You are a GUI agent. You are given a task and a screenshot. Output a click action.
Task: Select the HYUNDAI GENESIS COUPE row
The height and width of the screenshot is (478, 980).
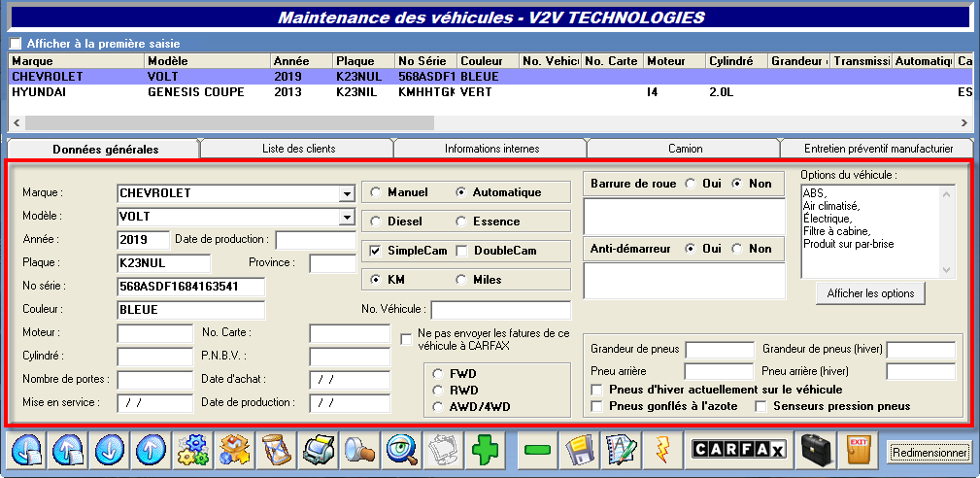coord(490,92)
